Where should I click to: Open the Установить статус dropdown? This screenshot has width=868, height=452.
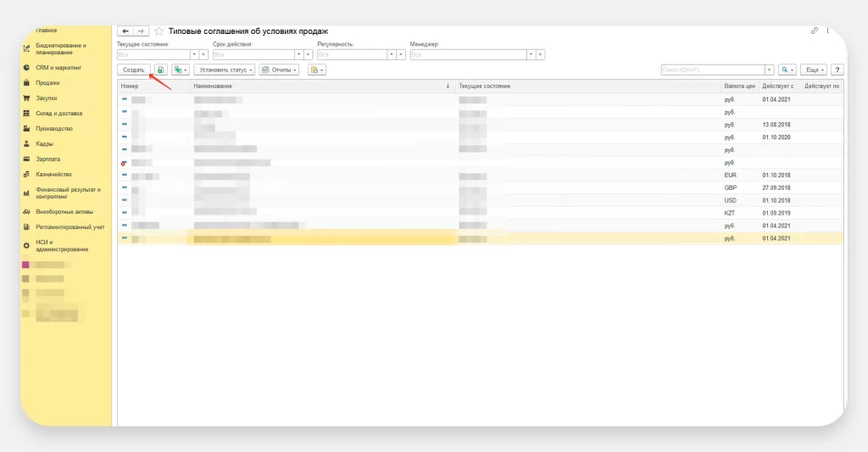click(225, 70)
